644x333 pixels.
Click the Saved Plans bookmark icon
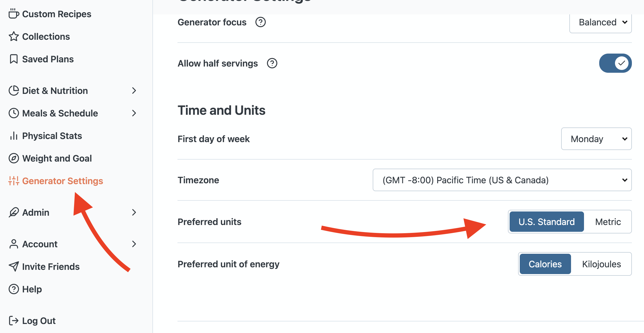14,59
